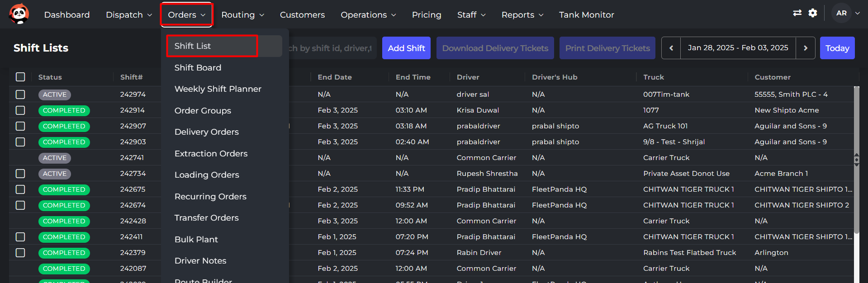Check the box for shift 242914
The image size is (868, 283).
(x=20, y=110)
